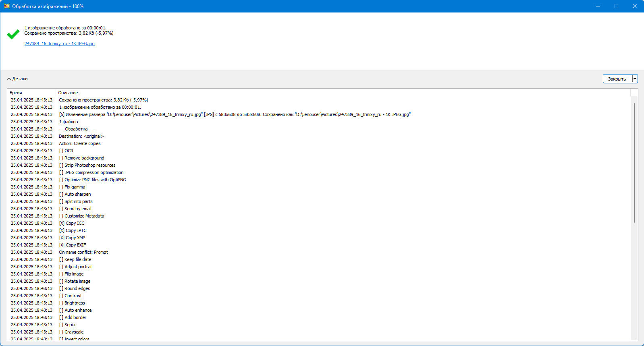
Task: Click the Описание column header
Action: pos(343,93)
